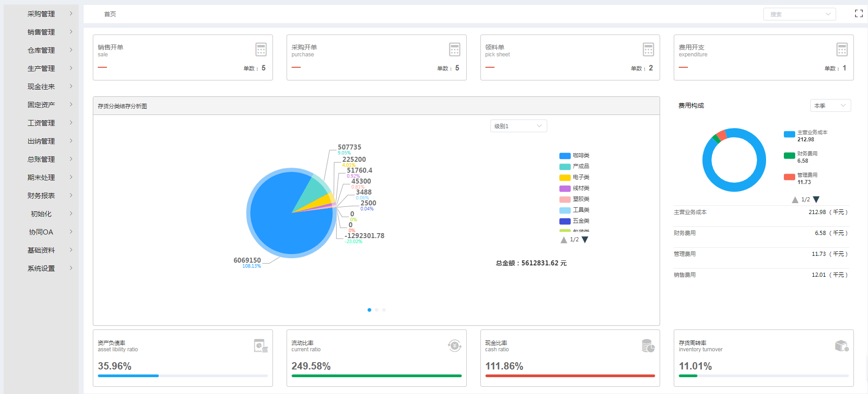Click the 现金比率 coin stack icon
868x394 pixels.
(648, 346)
